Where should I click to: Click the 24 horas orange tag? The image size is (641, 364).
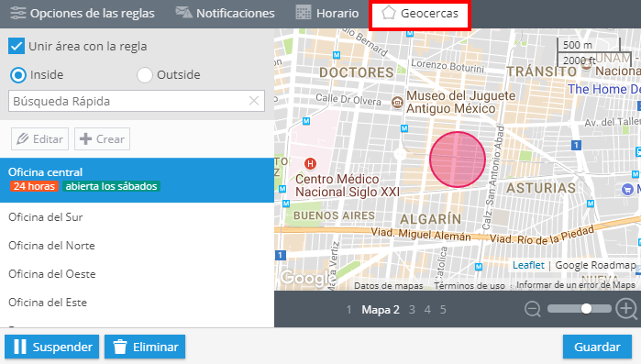[34, 186]
